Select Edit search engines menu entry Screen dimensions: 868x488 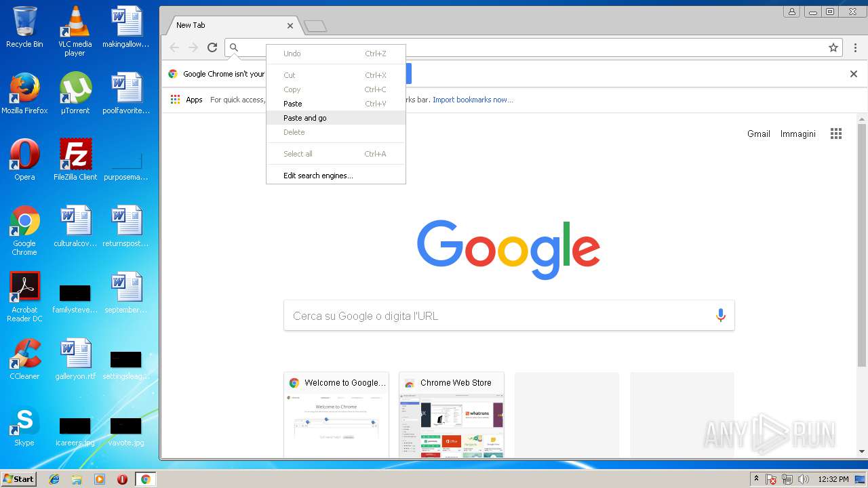[336, 176]
